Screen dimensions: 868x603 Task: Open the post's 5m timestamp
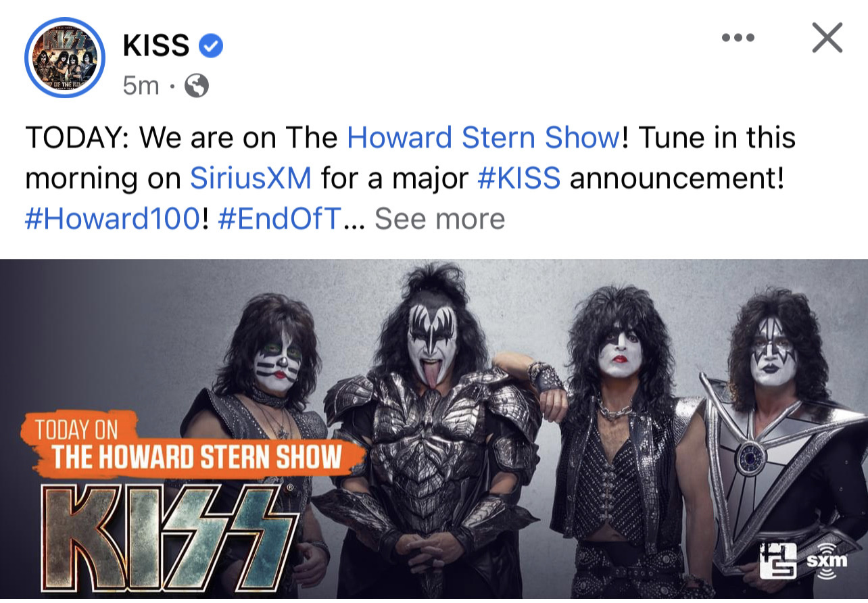coord(141,86)
